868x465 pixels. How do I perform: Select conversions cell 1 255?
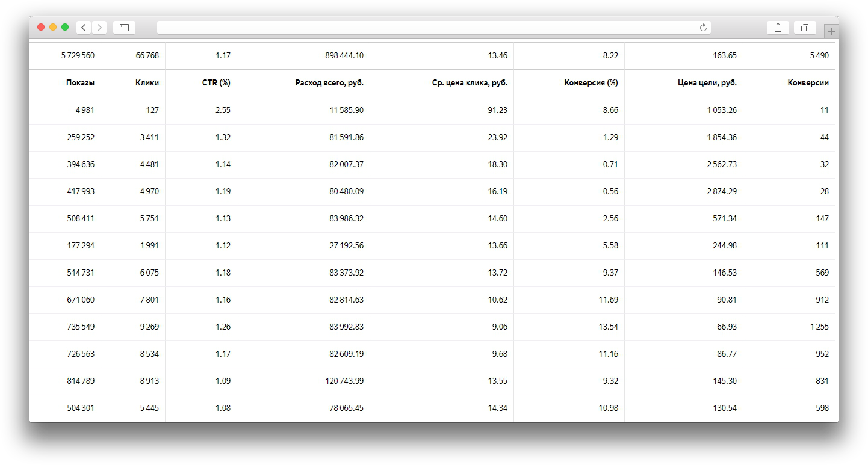point(819,327)
